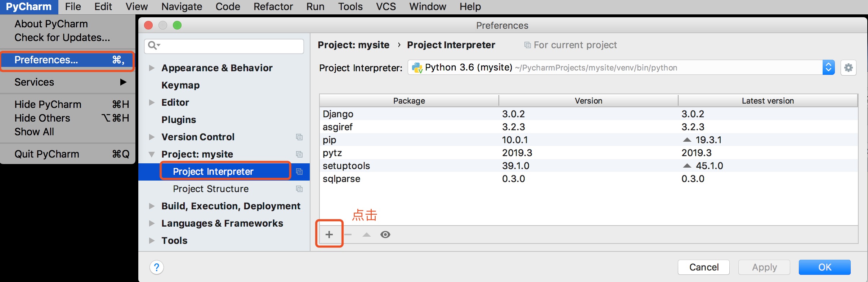Select Project Structure in settings tree
This screenshot has width=868, height=282.
coord(211,189)
